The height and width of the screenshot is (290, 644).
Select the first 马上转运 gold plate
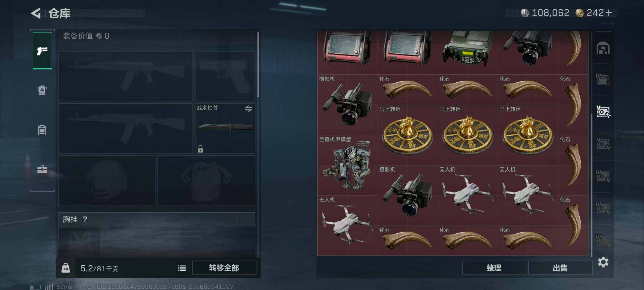(408, 135)
